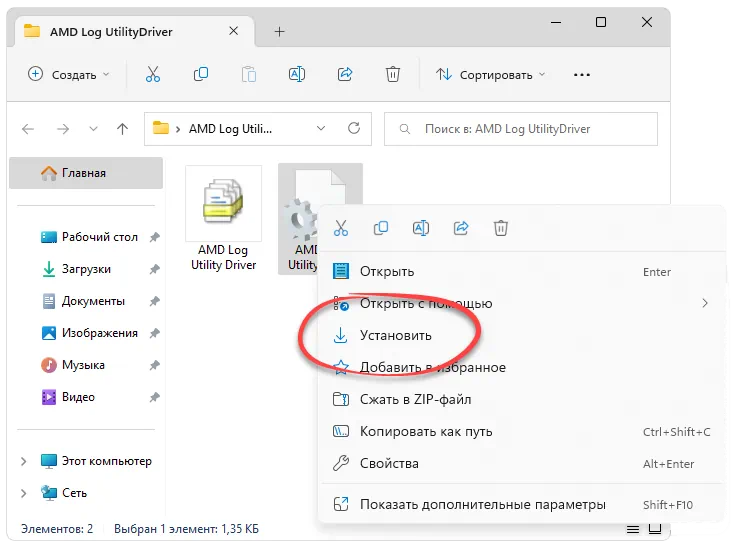Screen dimensions: 736x548
Task: Open the Сортировать dropdown
Action: (491, 75)
